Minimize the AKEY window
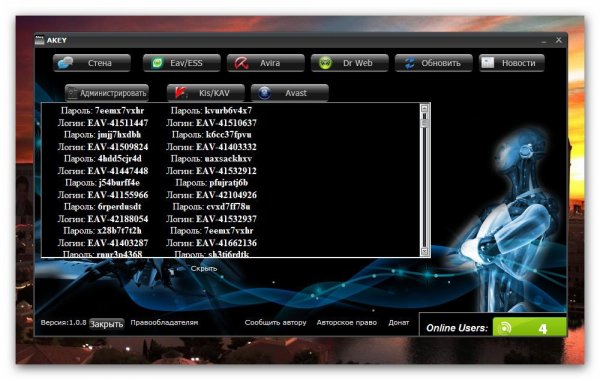Viewport: 600px width, 380px height. pos(544,41)
